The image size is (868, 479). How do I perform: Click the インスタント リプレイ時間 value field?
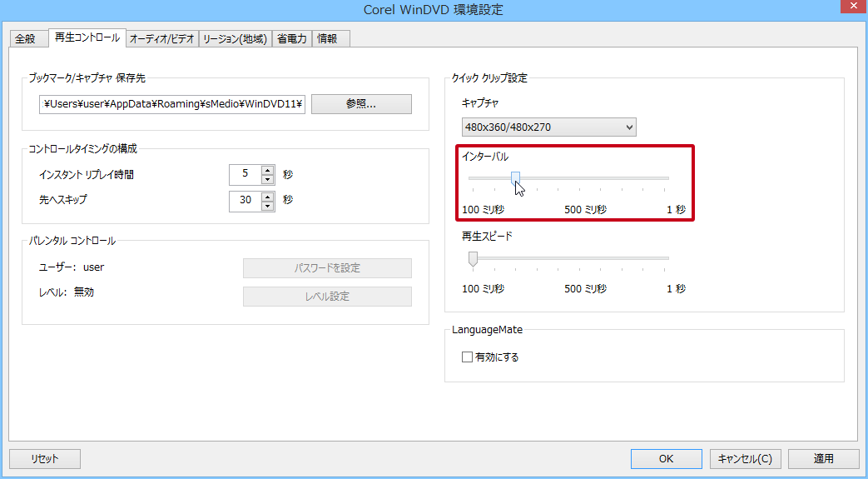pyautogui.click(x=246, y=175)
